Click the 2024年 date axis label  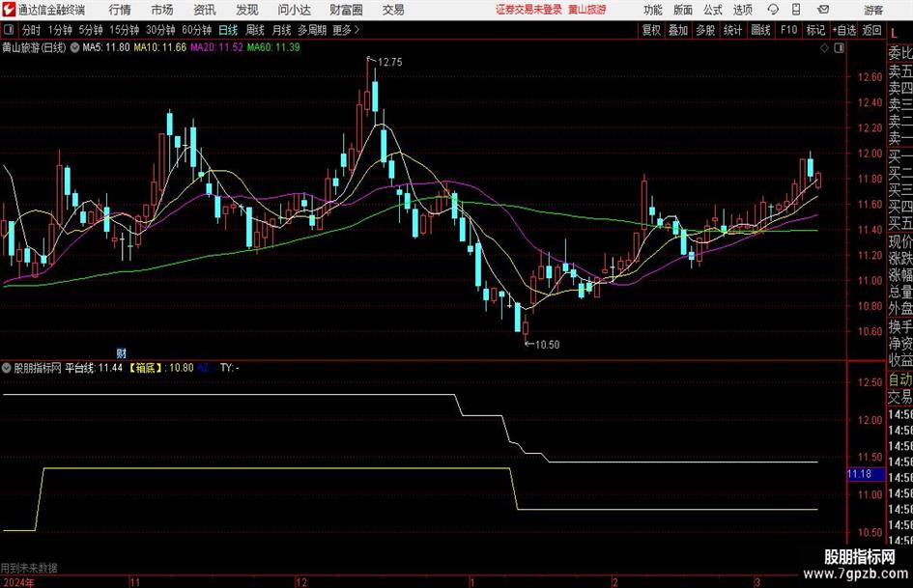pos(18,582)
